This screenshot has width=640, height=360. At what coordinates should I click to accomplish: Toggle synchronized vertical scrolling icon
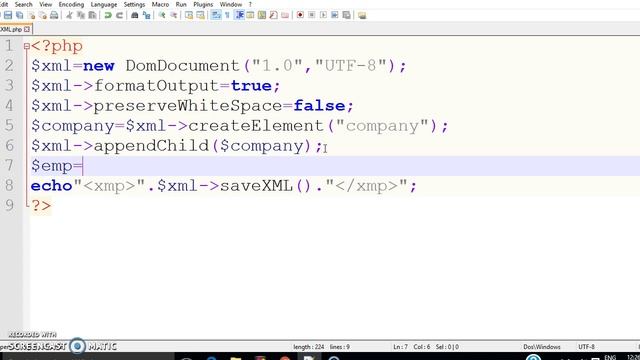189,16
